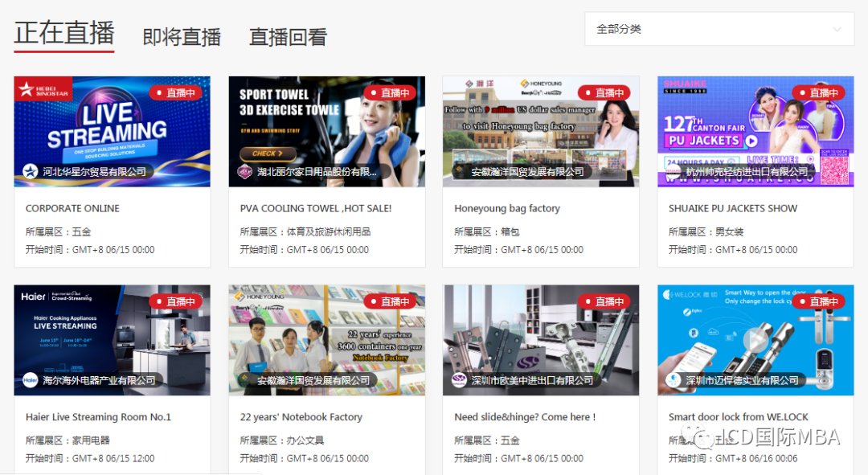Click the 湖北丽尔家日用品 company logo icon

pyautogui.click(x=244, y=172)
